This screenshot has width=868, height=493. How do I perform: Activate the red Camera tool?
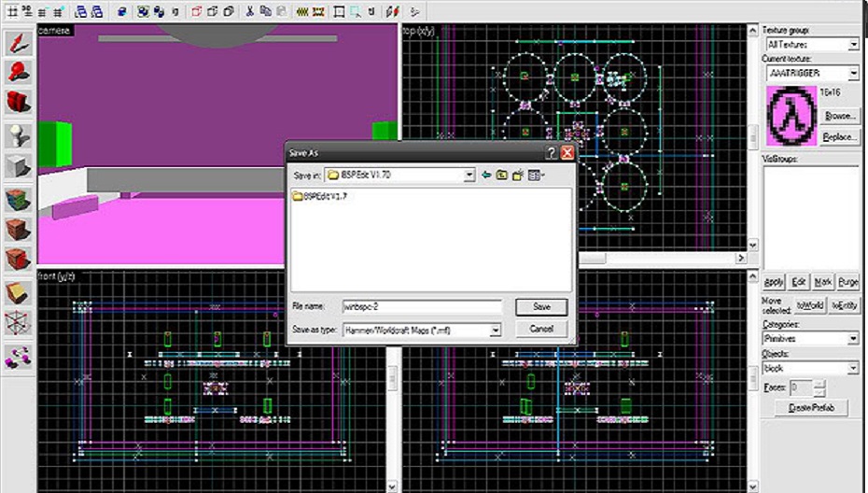pos(18,102)
